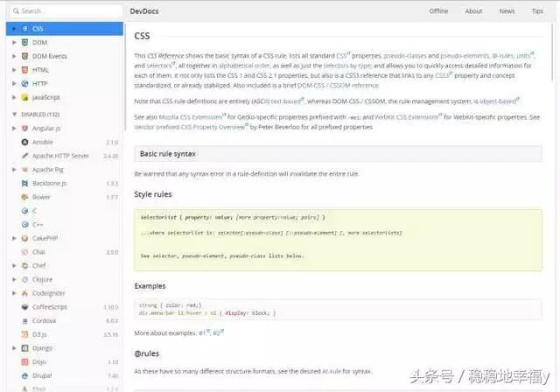Click the Ansible icon

(24, 142)
